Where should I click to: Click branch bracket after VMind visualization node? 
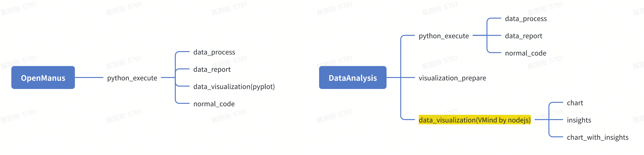[x=549, y=120]
